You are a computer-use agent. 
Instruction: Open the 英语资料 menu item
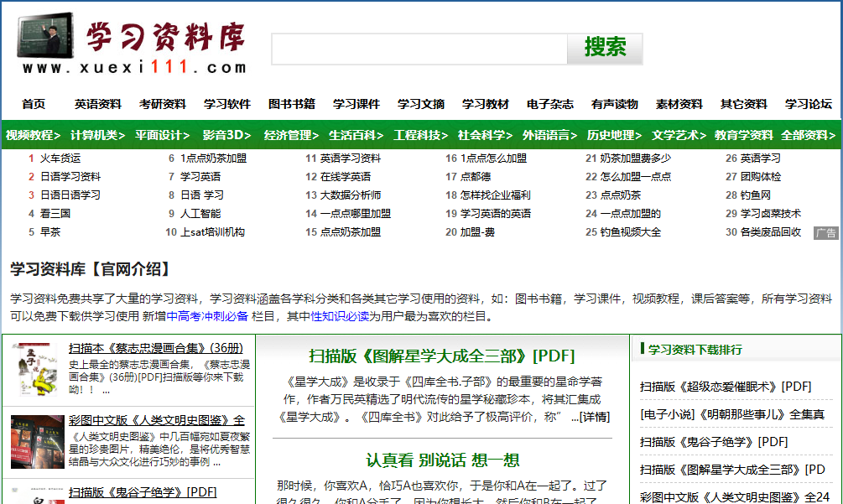click(x=98, y=104)
